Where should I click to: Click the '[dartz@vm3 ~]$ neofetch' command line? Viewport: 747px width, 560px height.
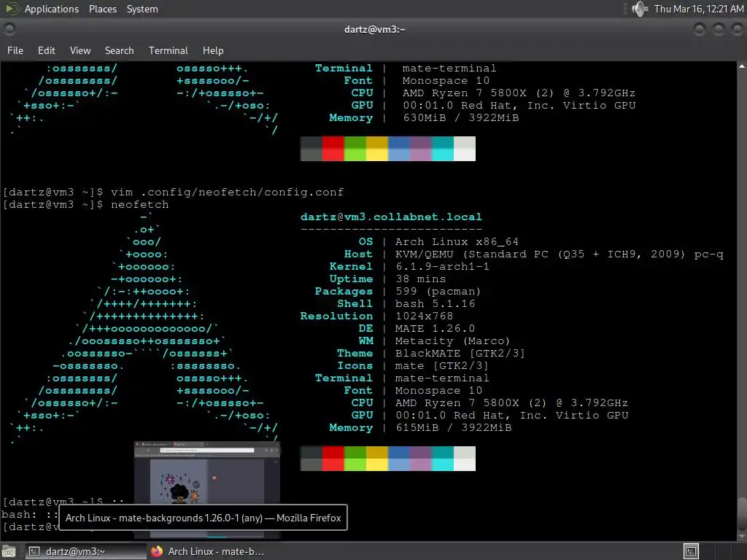(x=86, y=204)
